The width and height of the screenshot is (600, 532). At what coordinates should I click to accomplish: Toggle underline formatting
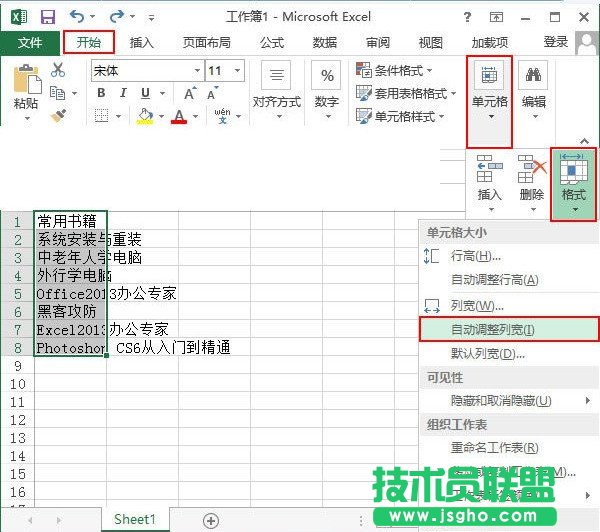[145, 93]
